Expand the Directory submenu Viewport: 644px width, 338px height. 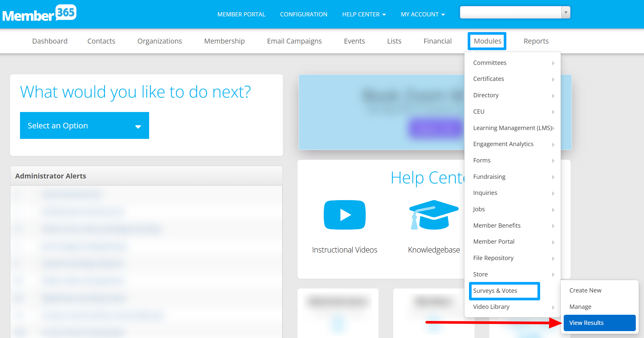(513, 95)
